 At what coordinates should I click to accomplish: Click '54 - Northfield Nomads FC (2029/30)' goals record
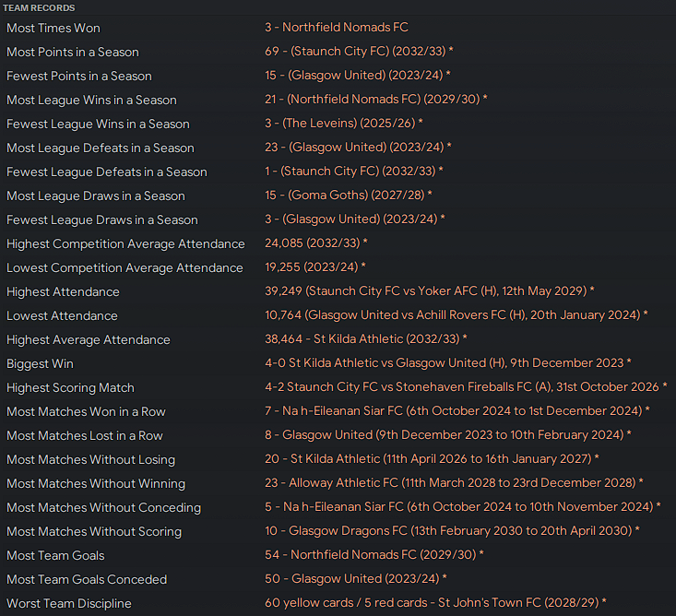(374, 555)
